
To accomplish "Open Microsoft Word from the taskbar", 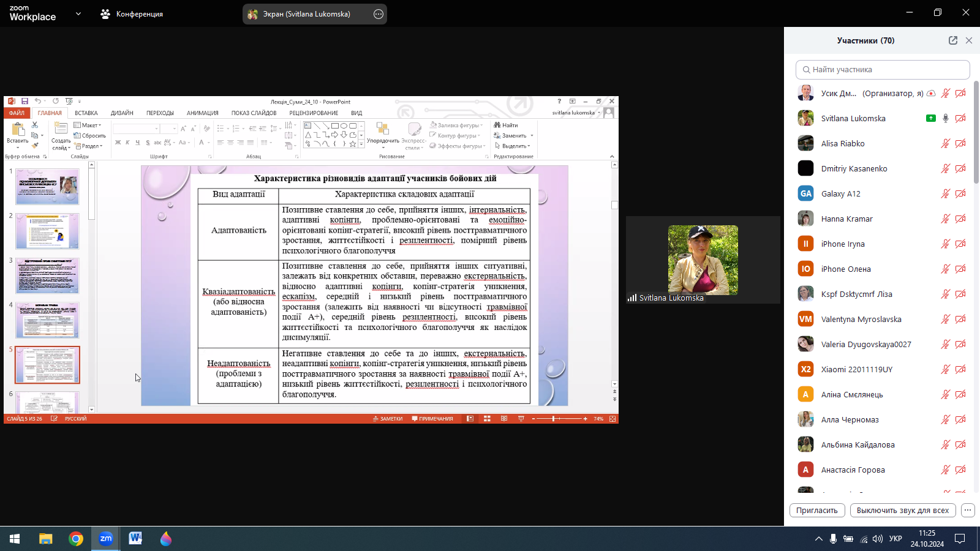I will pos(135,539).
